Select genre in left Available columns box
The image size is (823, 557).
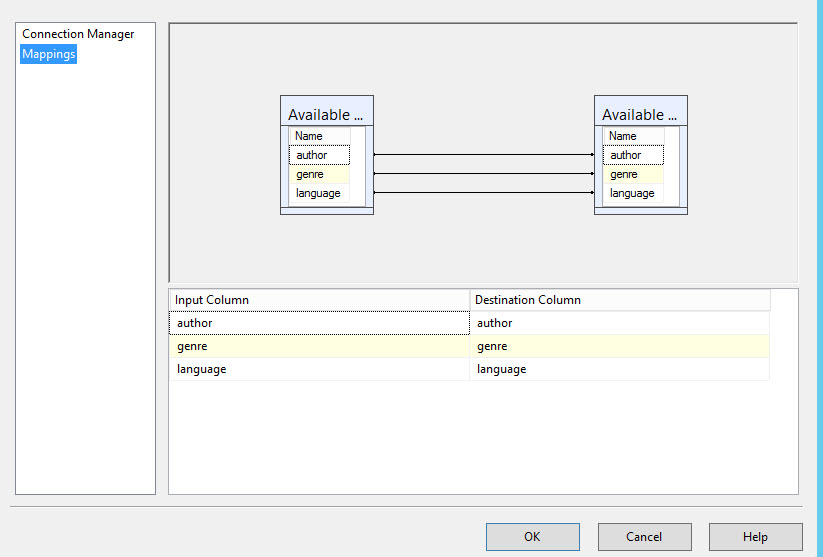click(319, 174)
